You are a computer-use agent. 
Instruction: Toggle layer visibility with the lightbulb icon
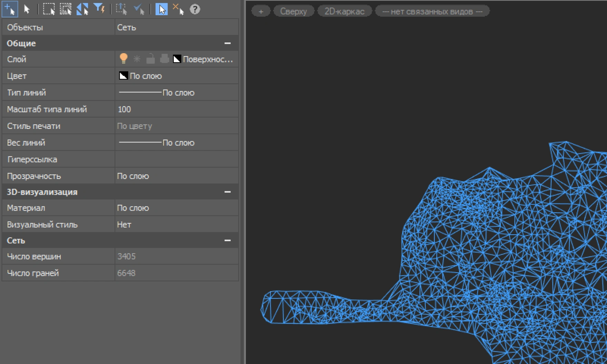(x=123, y=59)
